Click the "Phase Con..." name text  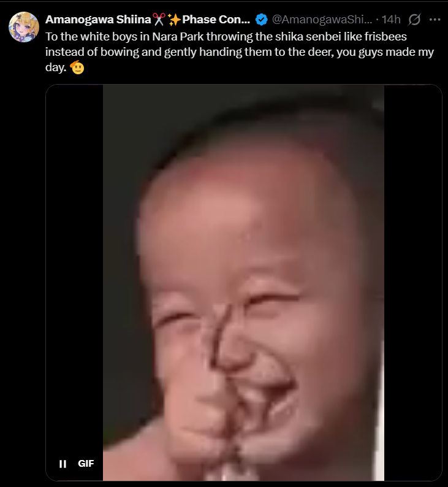(x=216, y=20)
